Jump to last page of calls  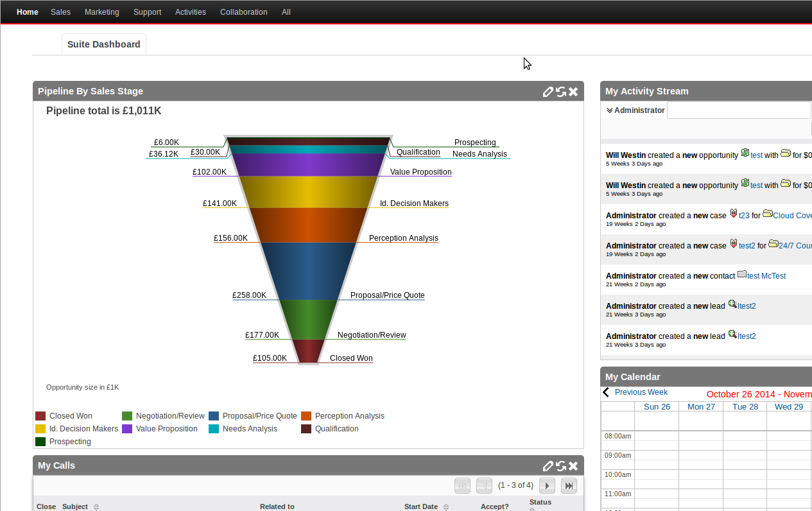point(569,486)
